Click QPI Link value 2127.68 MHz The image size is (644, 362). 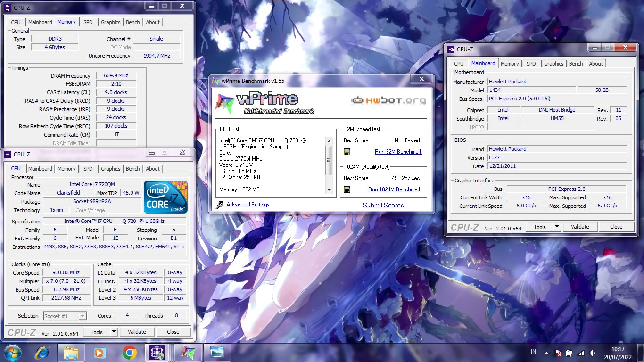[66, 298]
